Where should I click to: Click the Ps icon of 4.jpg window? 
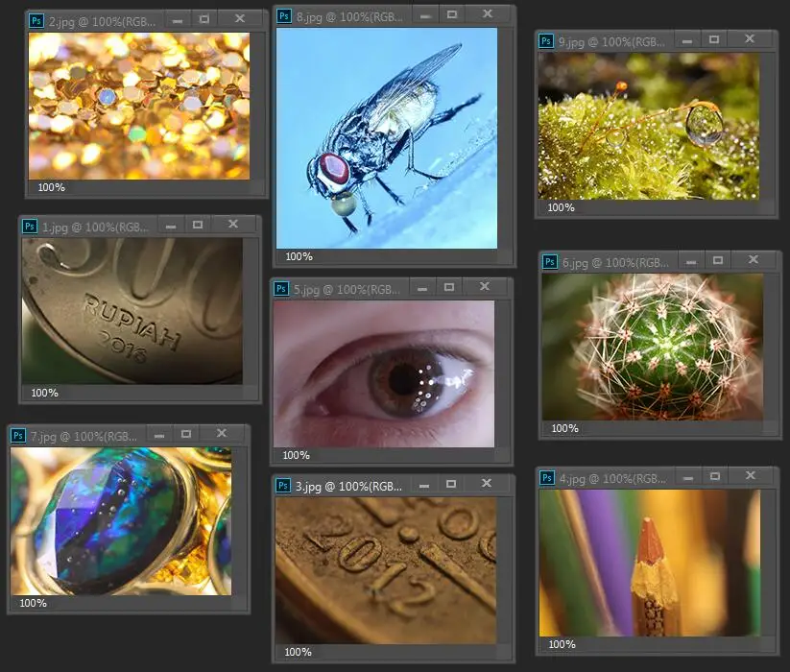click(547, 477)
